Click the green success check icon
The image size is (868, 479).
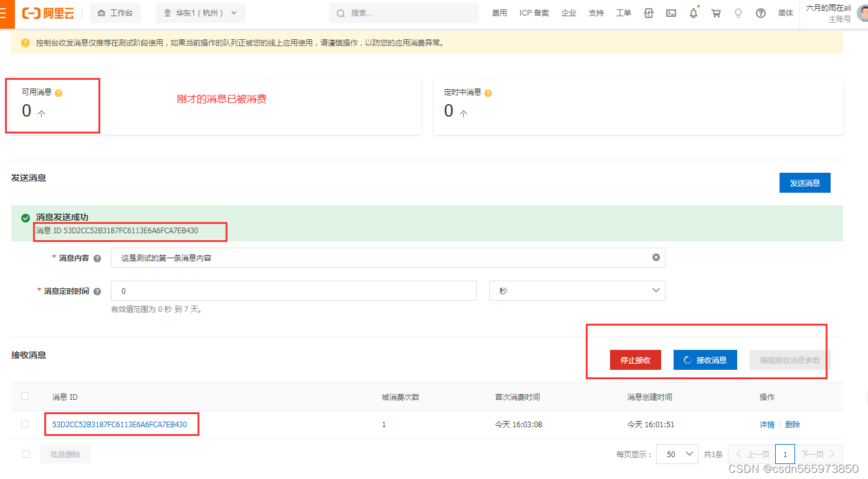pyautogui.click(x=26, y=218)
